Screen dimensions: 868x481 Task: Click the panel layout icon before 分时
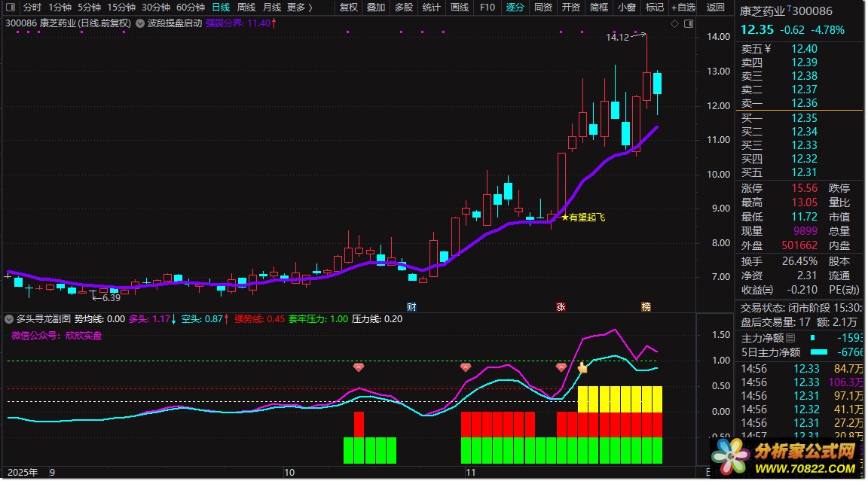click(10, 8)
